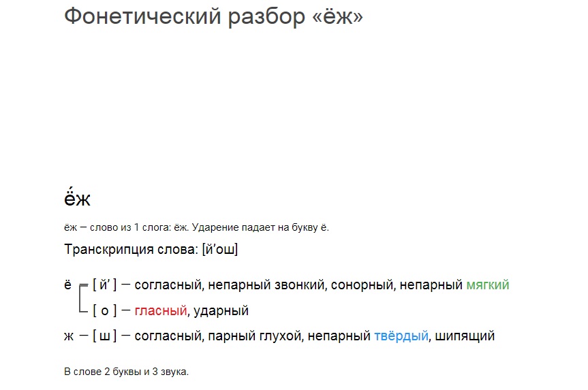Viewport: 588px width, 390px height.
Task: Click the letter ж in the analysis row
Action: pos(69,336)
